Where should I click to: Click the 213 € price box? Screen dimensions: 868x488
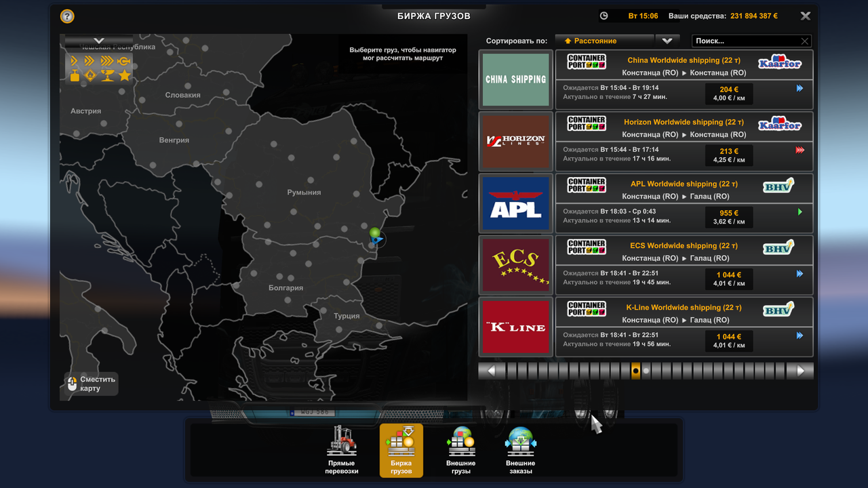pyautogui.click(x=729, y=155)
